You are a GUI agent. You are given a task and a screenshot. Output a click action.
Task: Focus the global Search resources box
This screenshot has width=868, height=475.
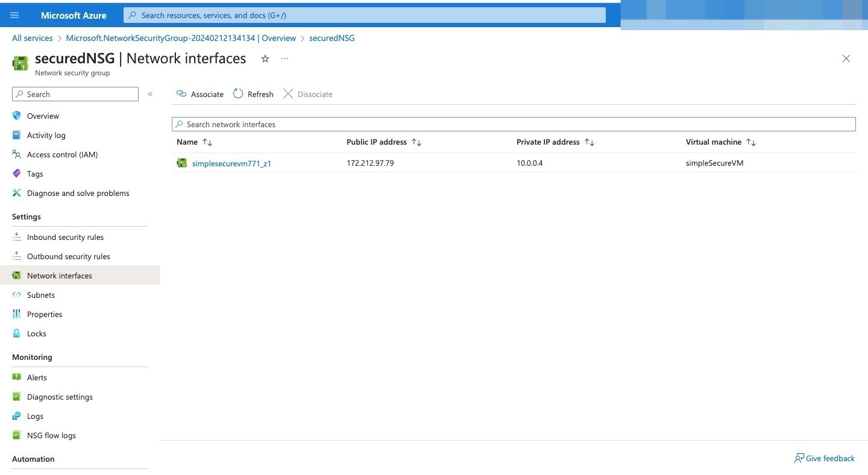click(x=365, y=15)
